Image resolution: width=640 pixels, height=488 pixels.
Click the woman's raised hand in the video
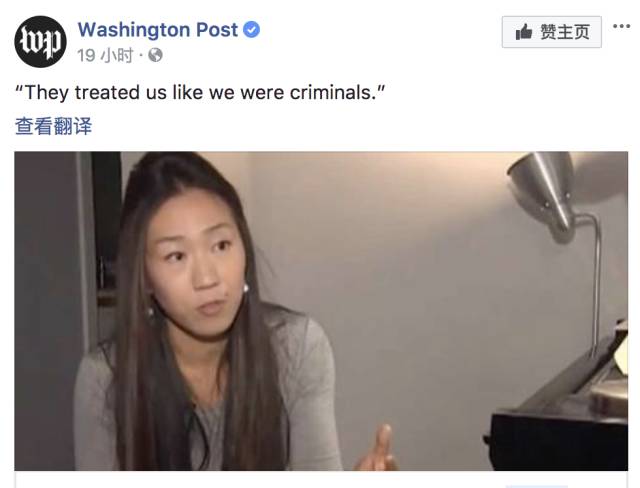point(380,448)
